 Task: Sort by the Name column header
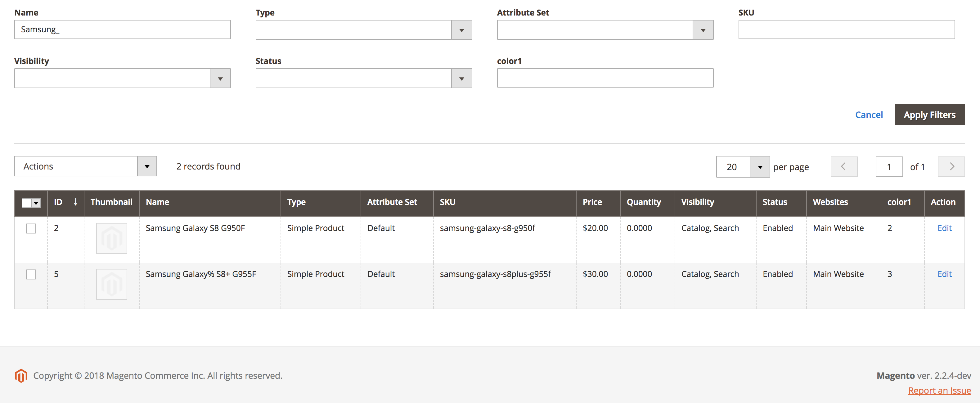click(x=158, y=202)
